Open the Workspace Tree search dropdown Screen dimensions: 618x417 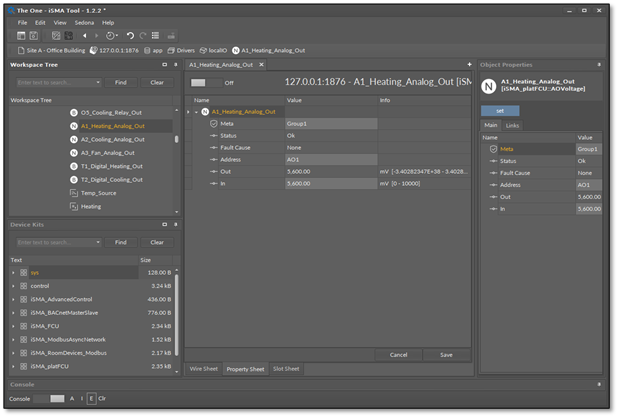97,82
